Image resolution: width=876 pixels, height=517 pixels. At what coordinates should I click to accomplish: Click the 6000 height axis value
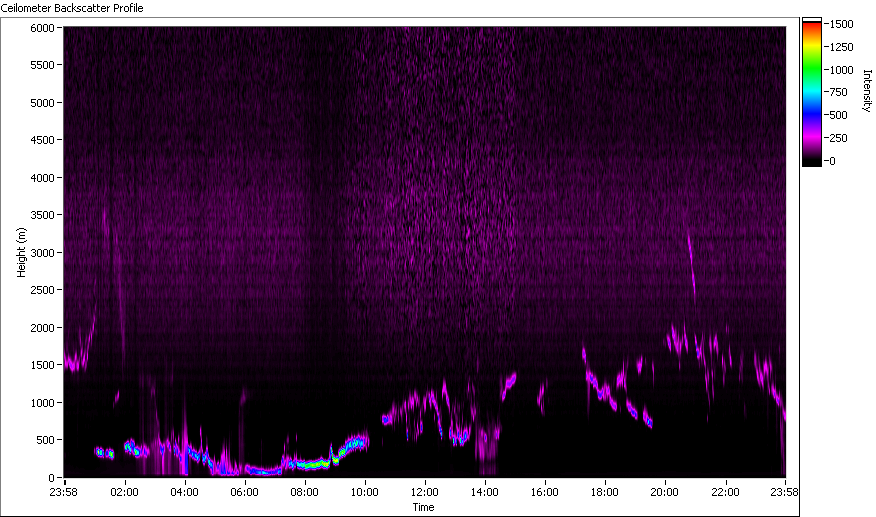[x=42, y=28]
